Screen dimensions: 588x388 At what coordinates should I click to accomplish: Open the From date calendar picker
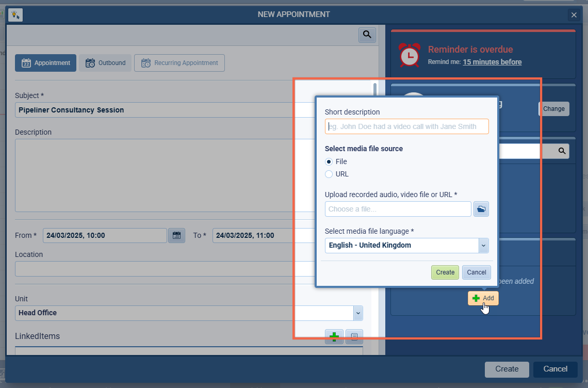point(176,235)
